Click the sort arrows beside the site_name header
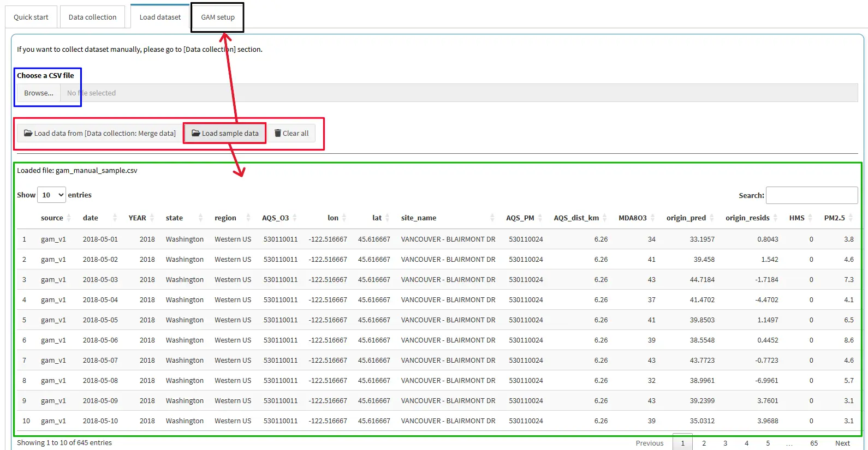 [492, 218]
